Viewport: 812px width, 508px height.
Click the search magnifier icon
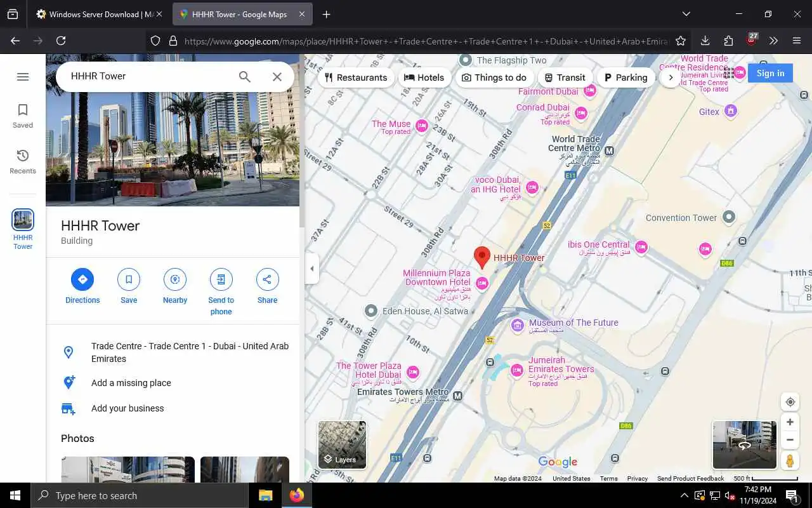245,77
